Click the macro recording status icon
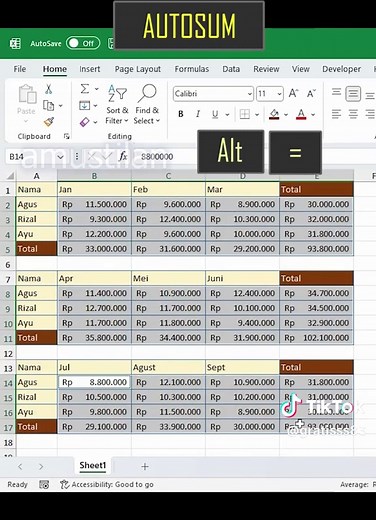This screenshot has height=520, width=376. [x=44, y=484]
